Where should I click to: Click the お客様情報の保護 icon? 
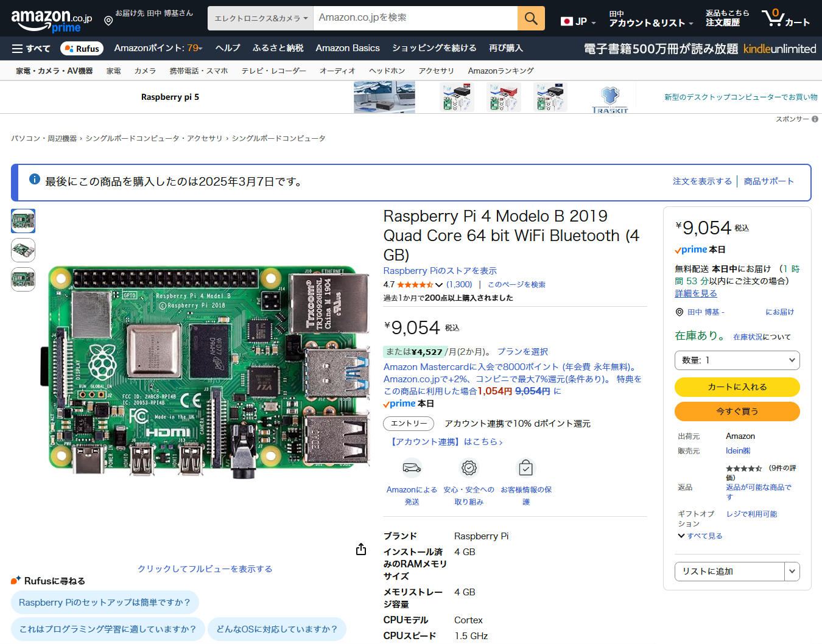pos(525,467)
